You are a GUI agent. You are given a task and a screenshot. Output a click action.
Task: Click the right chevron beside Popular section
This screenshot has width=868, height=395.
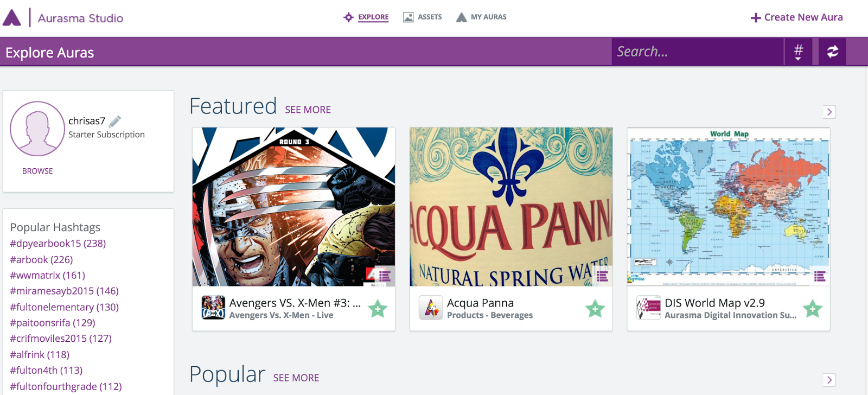828,380
